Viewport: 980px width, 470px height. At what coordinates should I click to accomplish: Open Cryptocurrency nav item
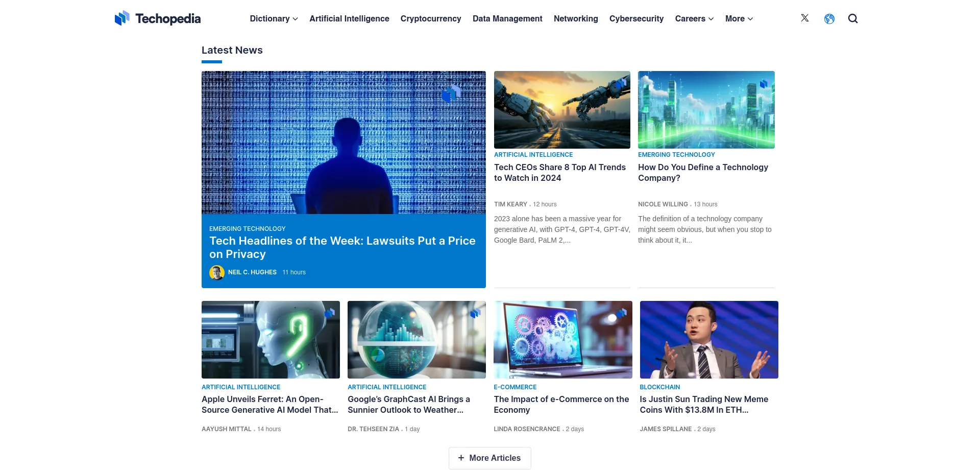pyautogui.click(x=431, y=18)
